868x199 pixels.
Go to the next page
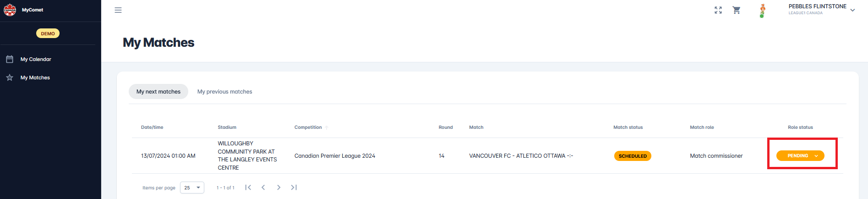pos(278,187)
